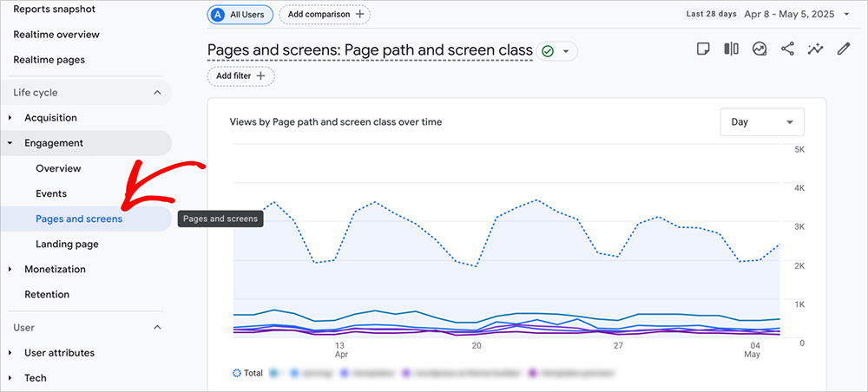This screenshot has width=868, height=392.
Task: Click the All Users segment chip
Action: (240, 14)
